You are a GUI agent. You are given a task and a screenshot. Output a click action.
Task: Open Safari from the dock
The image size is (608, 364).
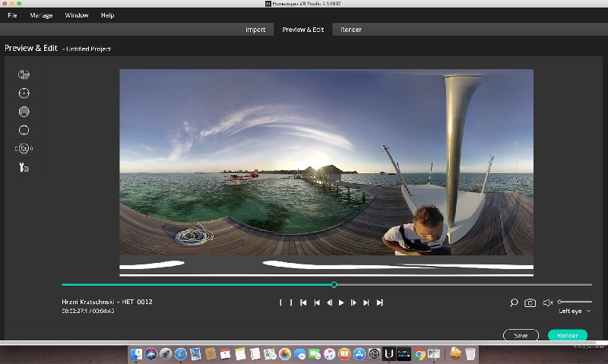click(181, 353)
